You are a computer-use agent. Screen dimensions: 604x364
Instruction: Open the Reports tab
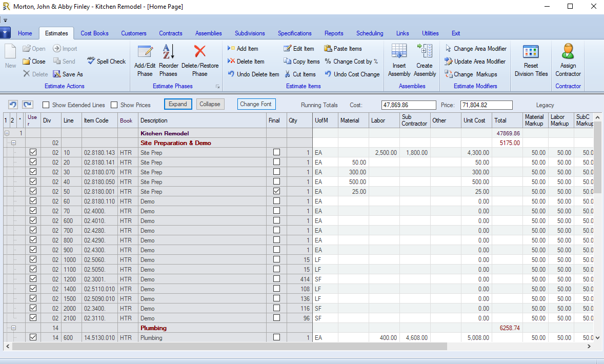(x=334, y=33)
